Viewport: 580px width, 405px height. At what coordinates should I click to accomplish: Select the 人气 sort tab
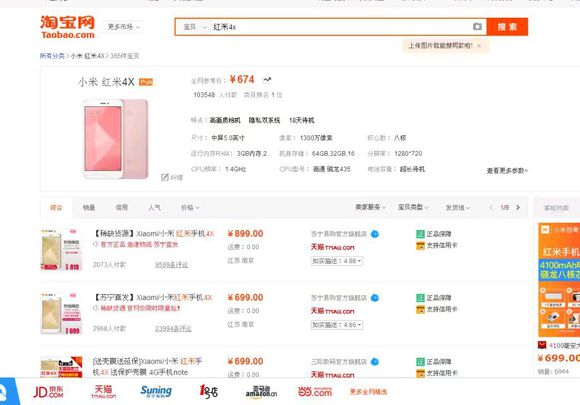tap(154, 207)
